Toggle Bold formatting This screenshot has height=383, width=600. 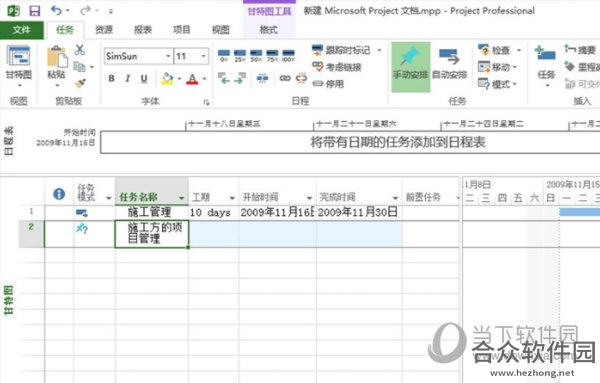coord(111,78)
